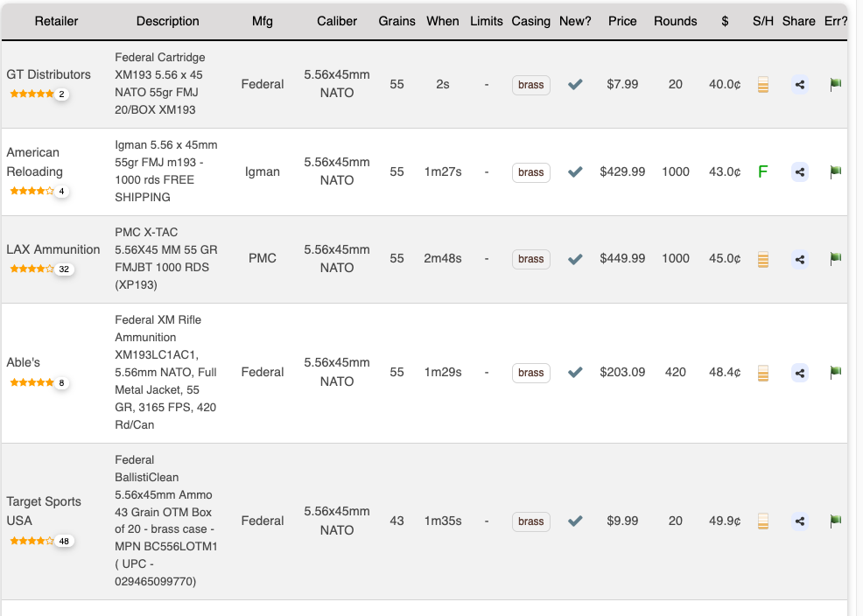Viewport: 863px width, 616px height.
Task: Click share icon for GT Distributors row
Action: pos(799,85)
